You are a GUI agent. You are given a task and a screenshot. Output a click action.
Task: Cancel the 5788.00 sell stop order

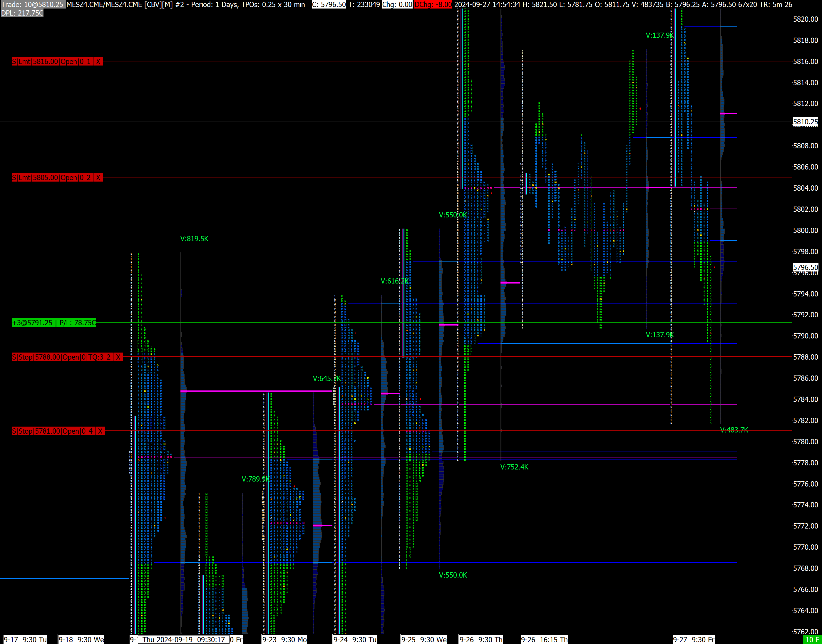click(118, 357)
